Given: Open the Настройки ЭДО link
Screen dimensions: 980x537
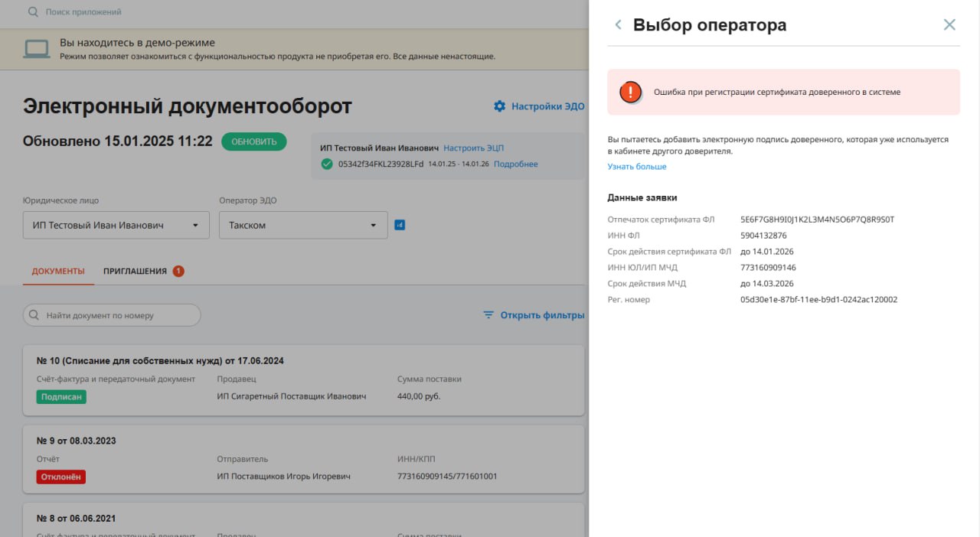Looking at the screenshot, I should [x=547, y=106].
